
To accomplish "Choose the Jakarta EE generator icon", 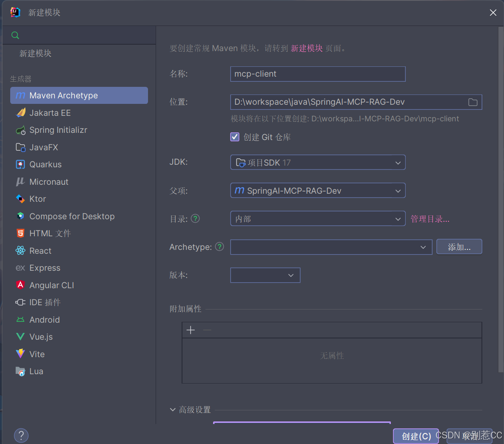I will tap(20, 113).
